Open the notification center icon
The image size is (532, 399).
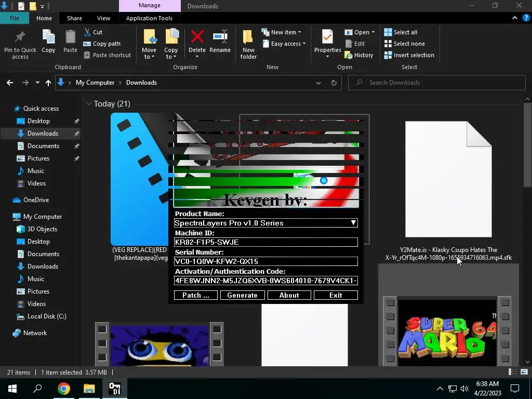click(x=515, y=389)
